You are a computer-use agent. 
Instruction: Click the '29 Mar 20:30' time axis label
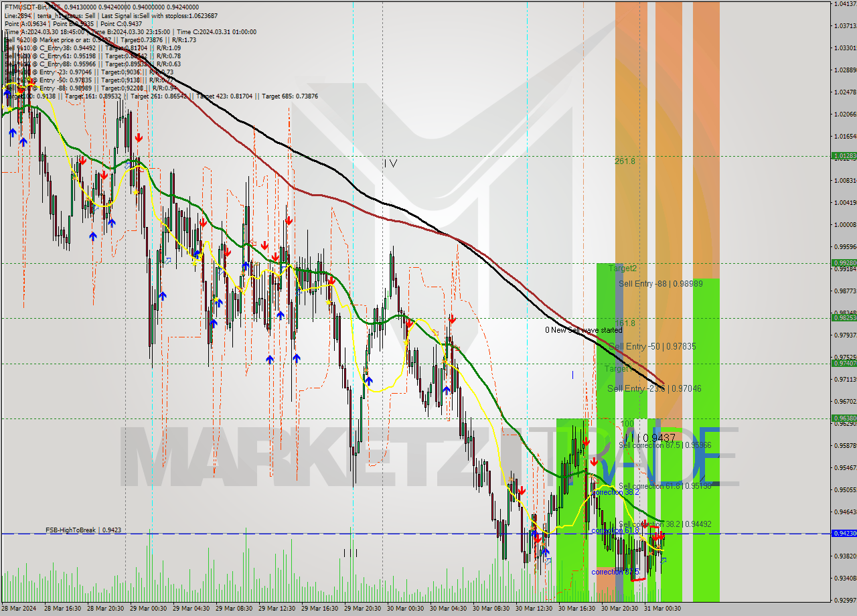click(363, 609)
